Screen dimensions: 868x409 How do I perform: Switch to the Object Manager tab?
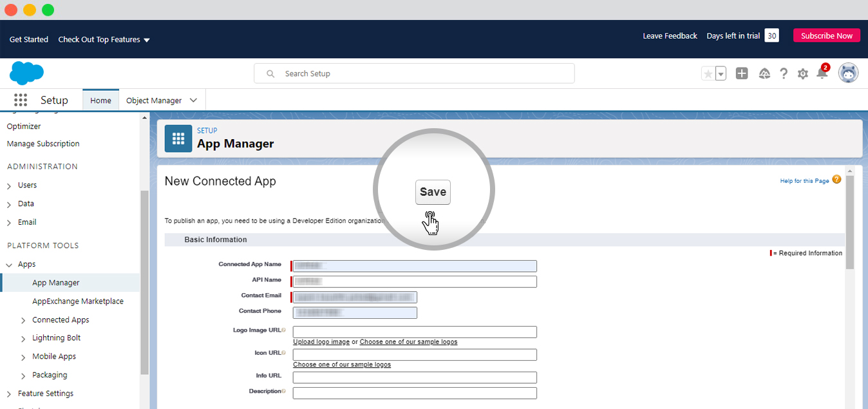click(x=154, y=100)
